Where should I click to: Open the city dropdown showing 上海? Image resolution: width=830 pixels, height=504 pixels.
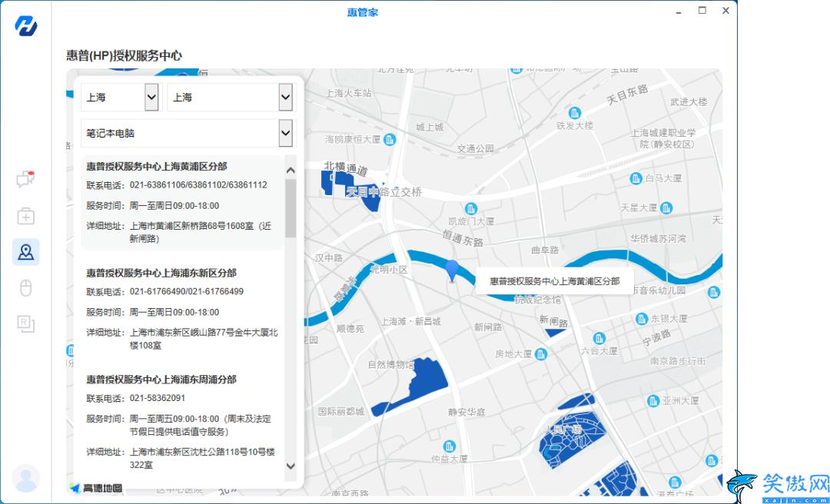tap(231, 98)
